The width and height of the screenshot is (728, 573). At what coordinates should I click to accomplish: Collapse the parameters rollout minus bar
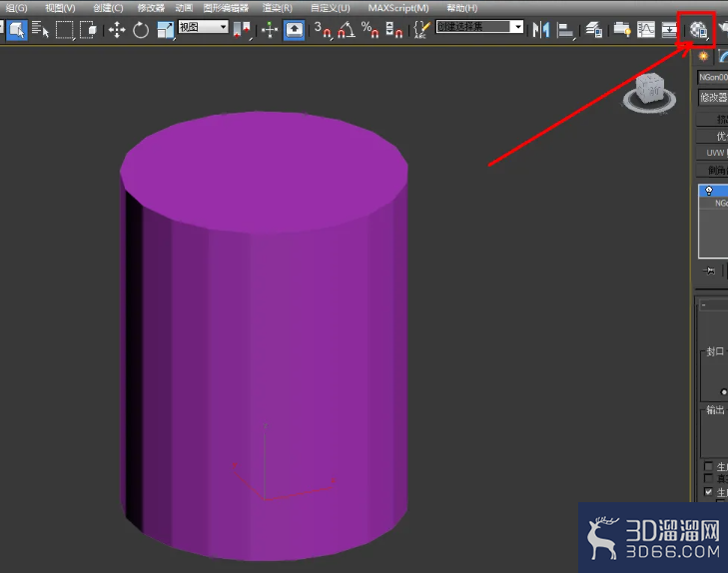(714, 304)
